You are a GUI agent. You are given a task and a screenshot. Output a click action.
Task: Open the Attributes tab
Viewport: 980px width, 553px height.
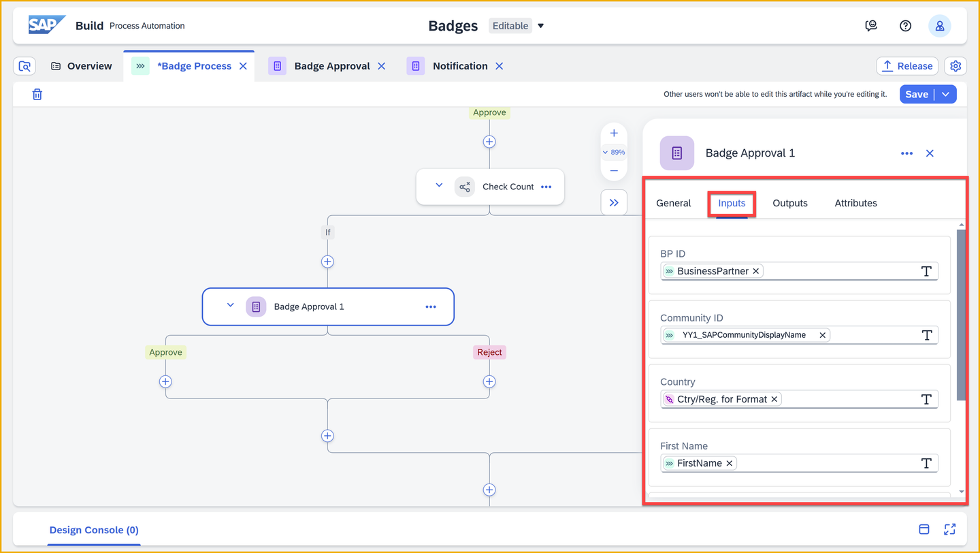click(855, 203)
